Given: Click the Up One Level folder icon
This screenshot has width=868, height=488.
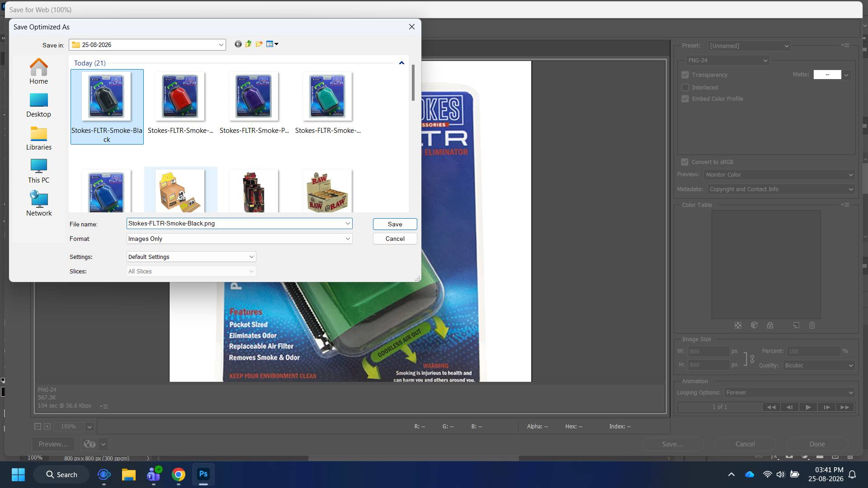Looking at the screenshot, I should pyautogui.click(x=248, y=44).
